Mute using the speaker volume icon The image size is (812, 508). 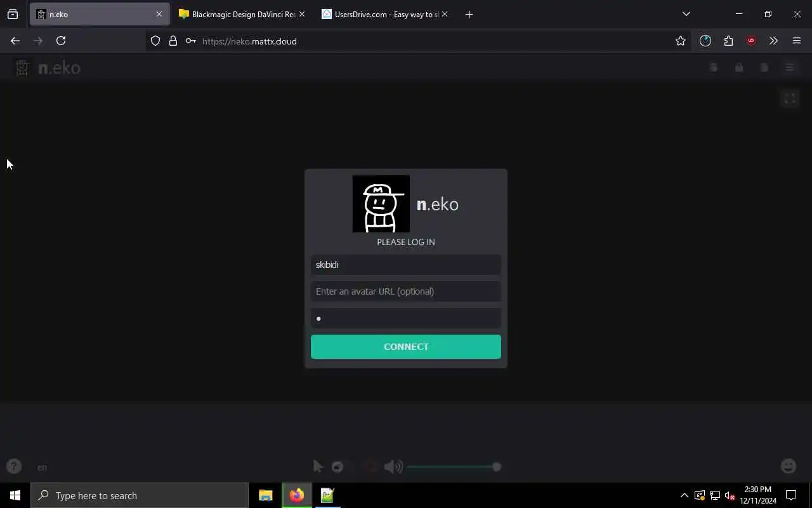(393, 467)
